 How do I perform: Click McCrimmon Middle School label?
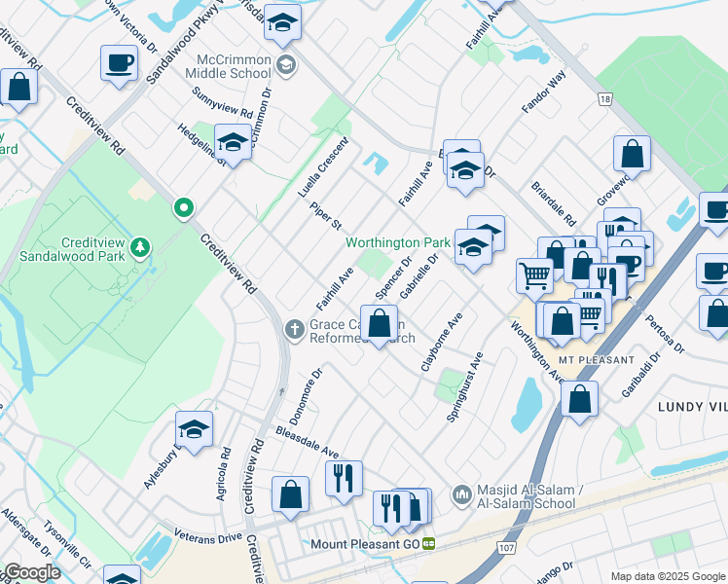[228, 66]
